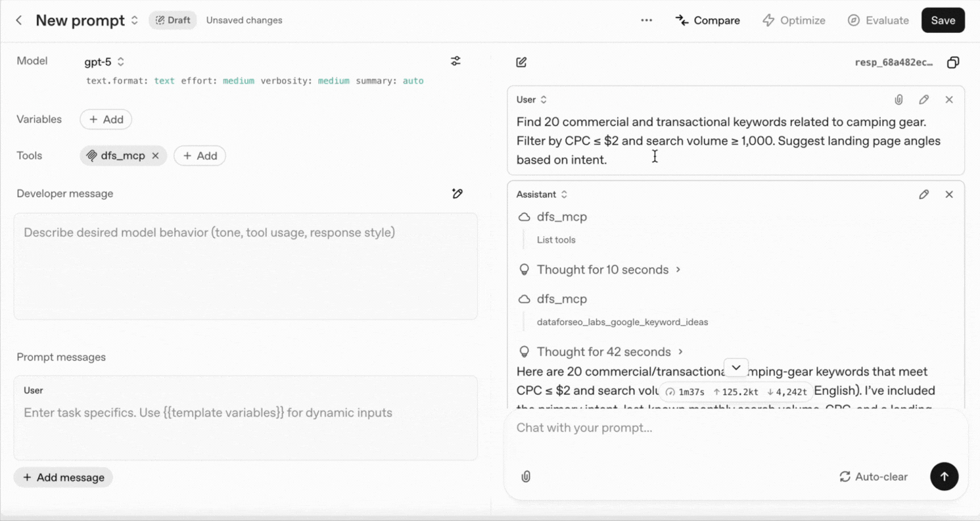
Task: Change the User role selector in conversation
Action: tap(532, 100)
